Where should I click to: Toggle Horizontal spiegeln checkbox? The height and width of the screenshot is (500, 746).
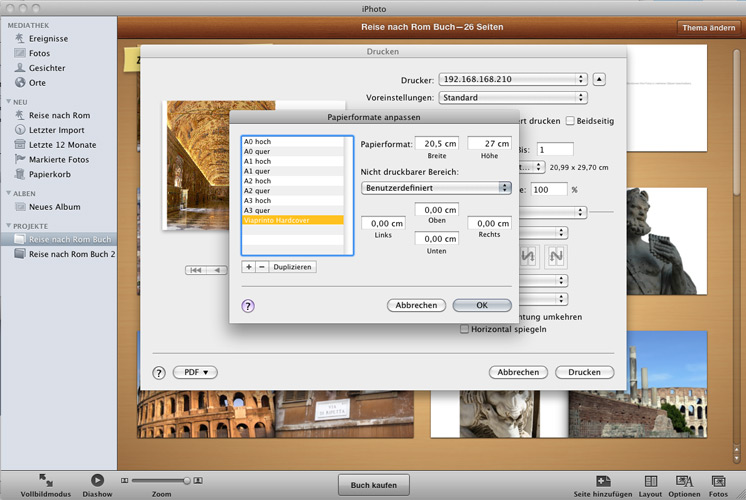(464, 329)
